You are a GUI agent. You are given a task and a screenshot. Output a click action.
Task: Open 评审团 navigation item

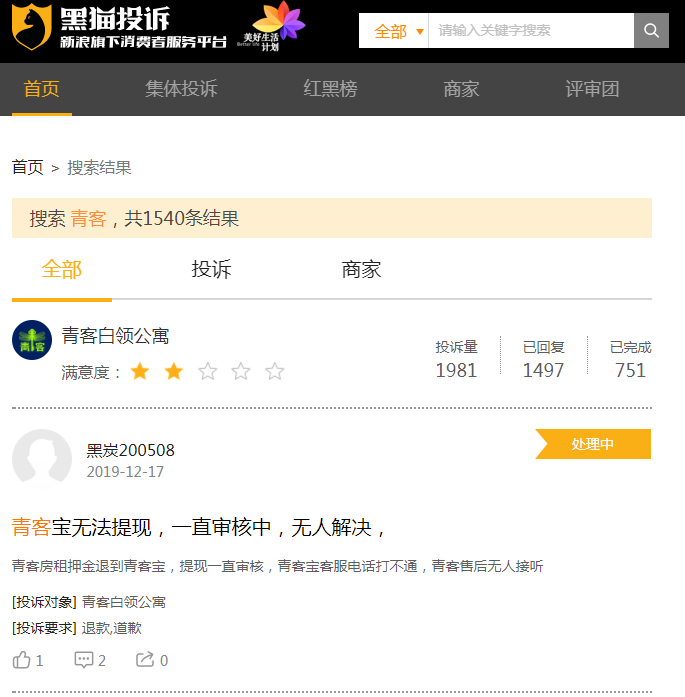(x=592, y=89)
